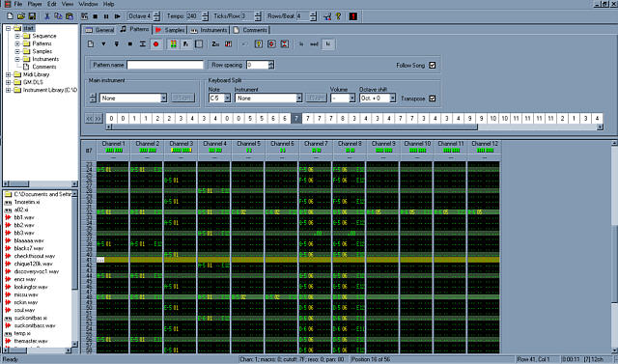Screen dimensions: 618x364
Task: Open the split Volume dropdown
Action: click(x=351, y=98)
